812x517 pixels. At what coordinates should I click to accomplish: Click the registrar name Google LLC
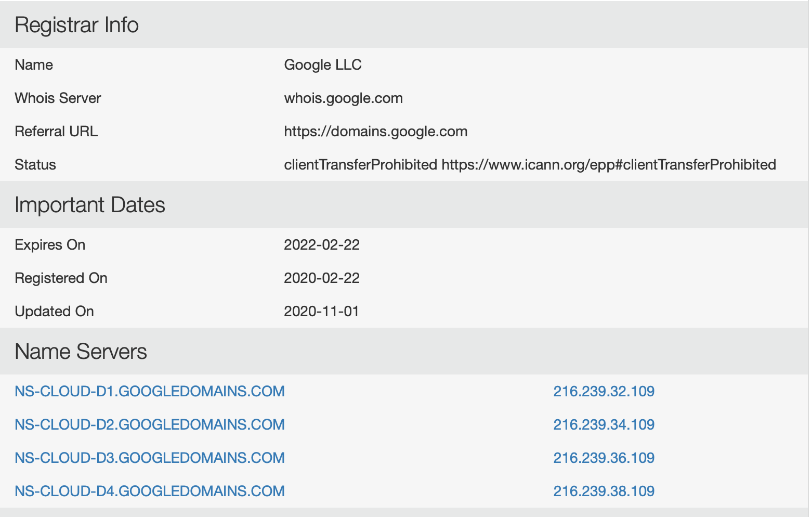323,64
